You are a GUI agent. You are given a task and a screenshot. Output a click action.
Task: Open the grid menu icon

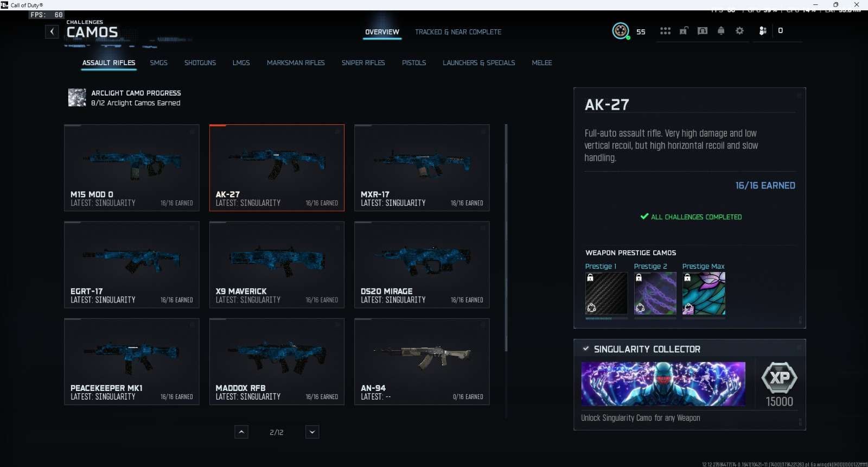pyautogui.click(x=665, y=31)
